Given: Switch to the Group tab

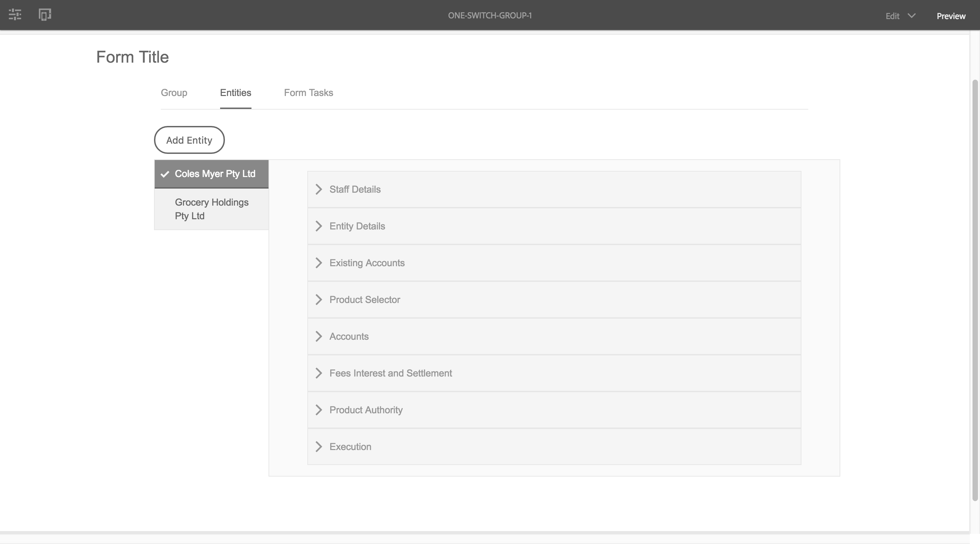Looking at the screenshot, I should 174,93.
